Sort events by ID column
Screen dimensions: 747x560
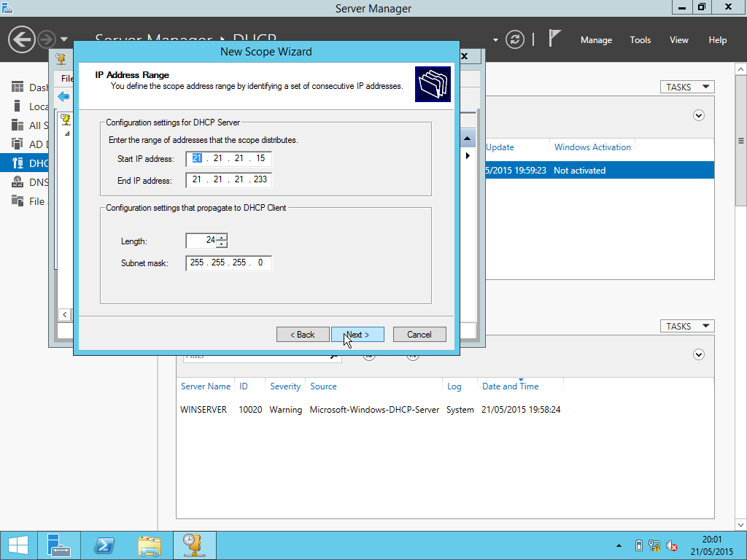pos(244,386)
